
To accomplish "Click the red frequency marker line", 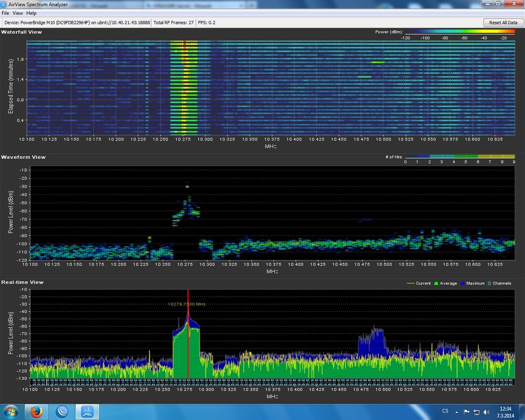I will (x=188, y=333).
